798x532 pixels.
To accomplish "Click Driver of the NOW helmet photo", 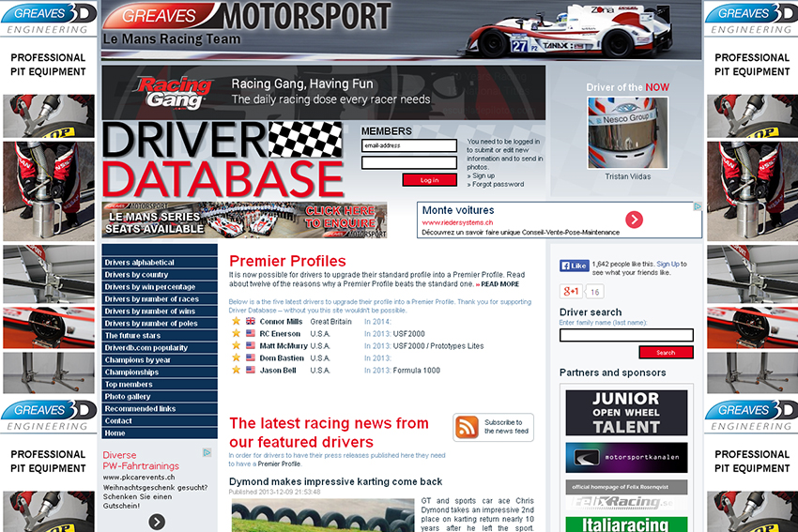I will click(627, 132).
